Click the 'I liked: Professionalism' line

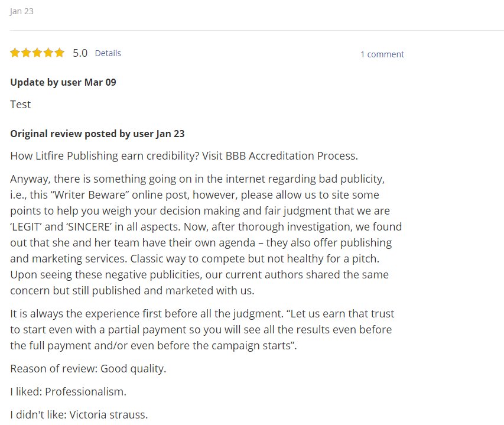[68, 392]
